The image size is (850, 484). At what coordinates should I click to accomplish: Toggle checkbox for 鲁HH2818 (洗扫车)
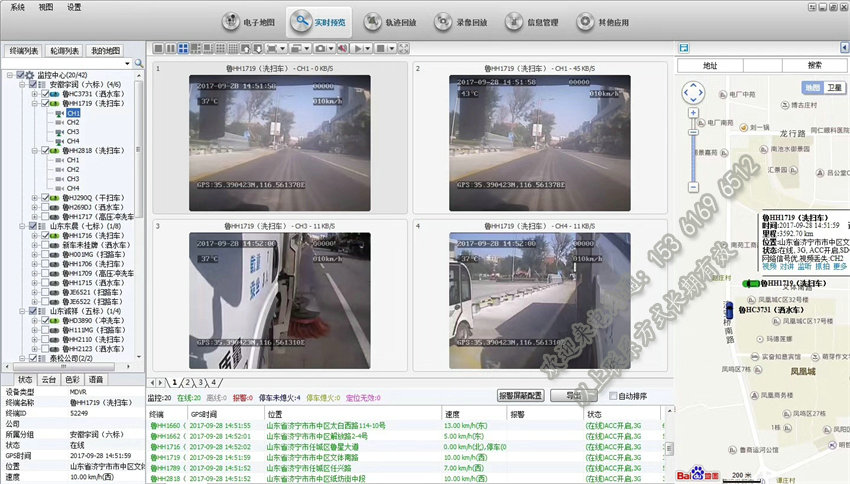pyautogui.click(x=46, y=150)
